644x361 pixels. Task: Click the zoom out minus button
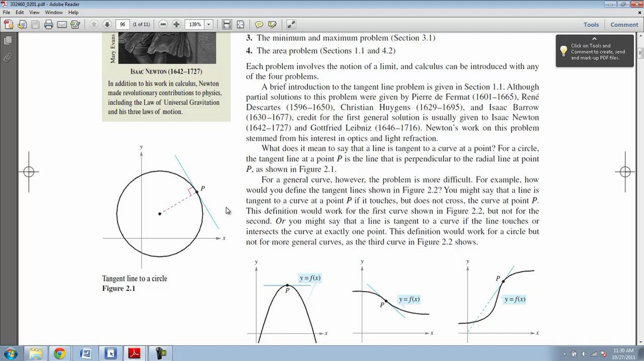click(x=163, y=25)
